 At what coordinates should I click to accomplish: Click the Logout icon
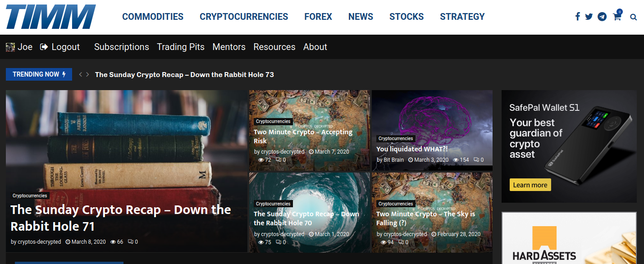[43, 46]
